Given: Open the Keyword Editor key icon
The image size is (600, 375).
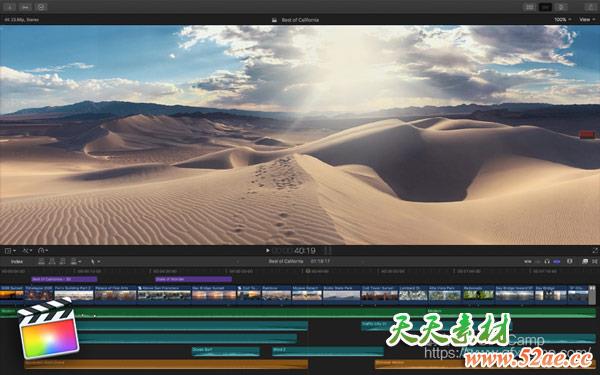Looking at the screenshot, I should [26, 7].
